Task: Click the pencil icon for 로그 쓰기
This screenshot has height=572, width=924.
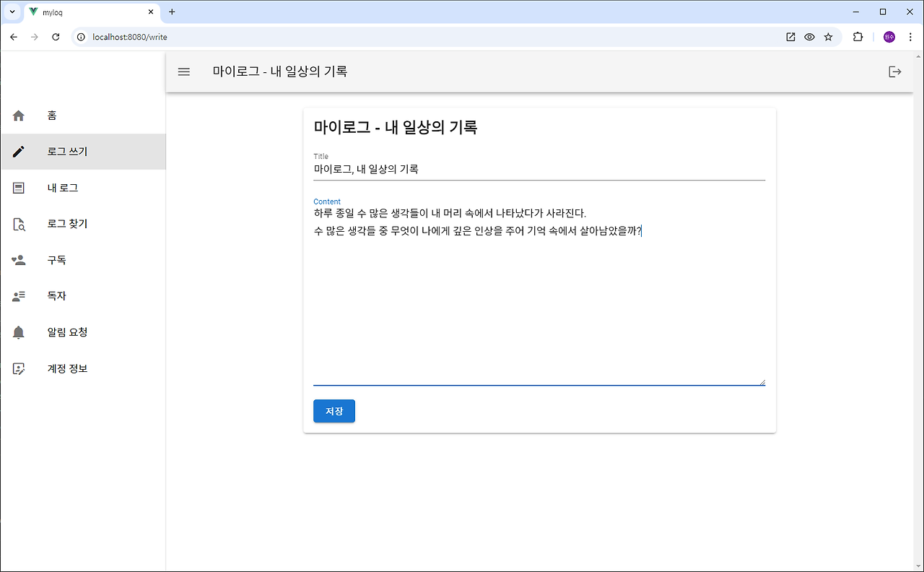Action: 19,152
